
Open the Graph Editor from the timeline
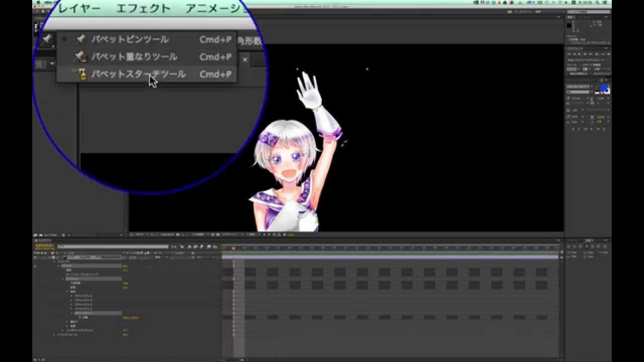pos(215,247)
